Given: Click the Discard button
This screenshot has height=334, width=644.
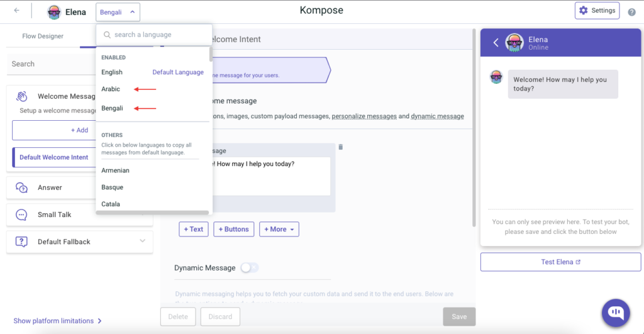Looking at the screenshot, I should [x=220, y=317].
